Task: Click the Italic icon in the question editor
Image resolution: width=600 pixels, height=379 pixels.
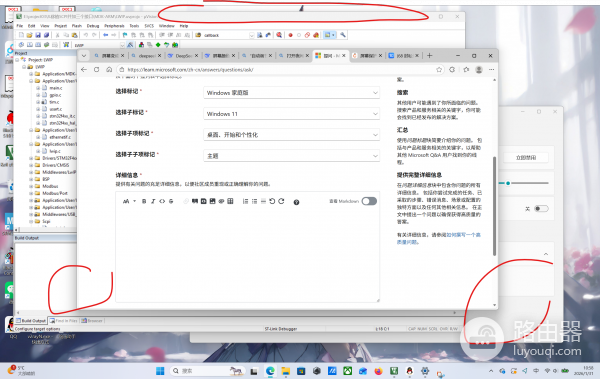Action: coord(153,201)
